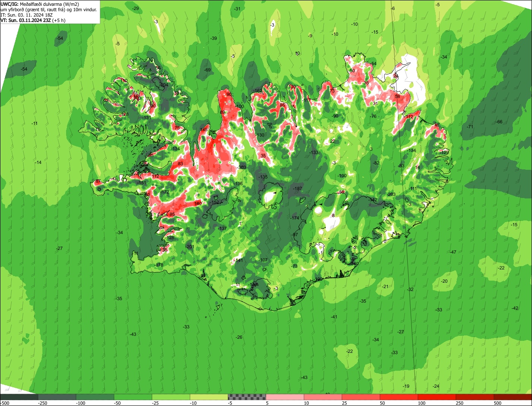
Task: Click the '-39' ocean value on the map
Action: [x=214, y=38]
